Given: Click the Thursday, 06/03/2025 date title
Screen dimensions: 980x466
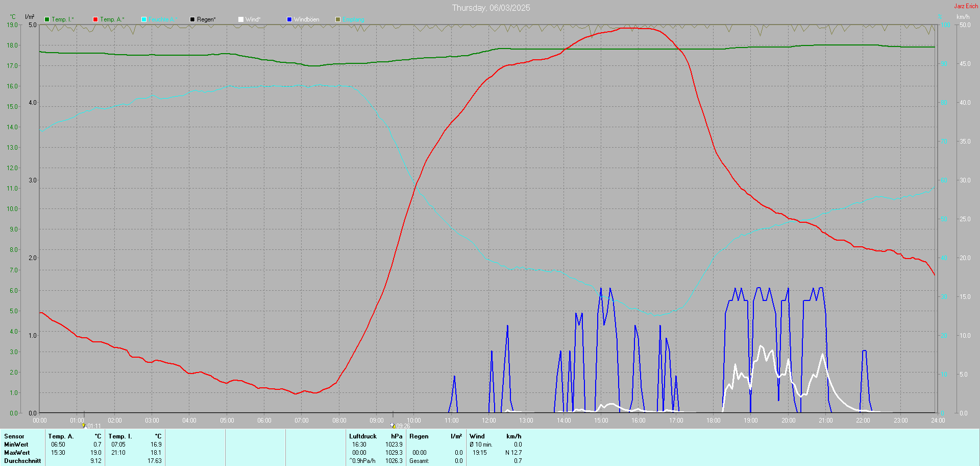Looking at the screenshot, I should tap(491, 8).
